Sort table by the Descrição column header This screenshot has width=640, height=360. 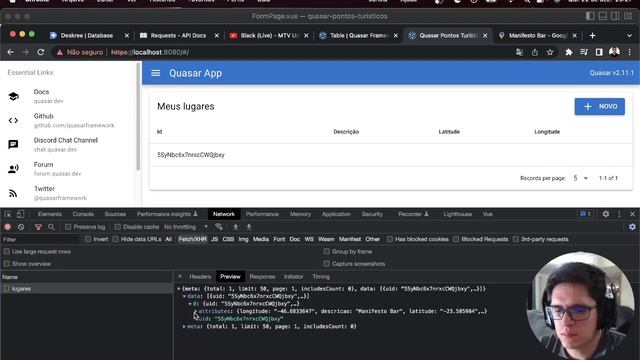point(346,132)
